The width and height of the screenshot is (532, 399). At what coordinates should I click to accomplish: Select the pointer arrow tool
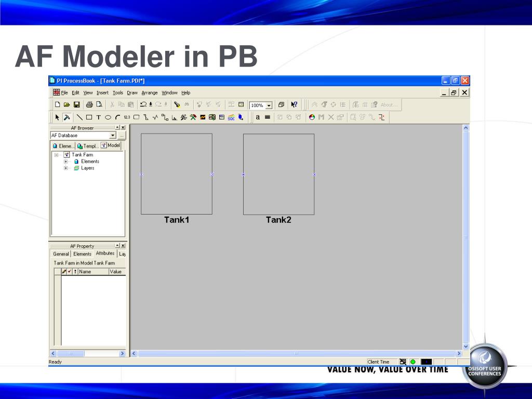tap(57, 117)
